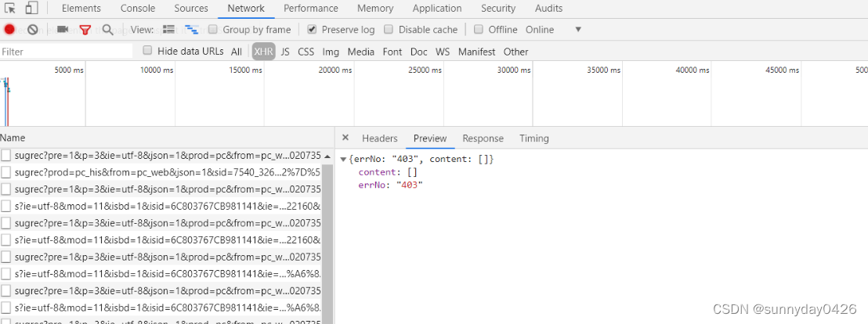Select the sugrec?prod=pc_his&from=pc_web request
The width and height of the screenshot is (868, 324).
[161, 172]
